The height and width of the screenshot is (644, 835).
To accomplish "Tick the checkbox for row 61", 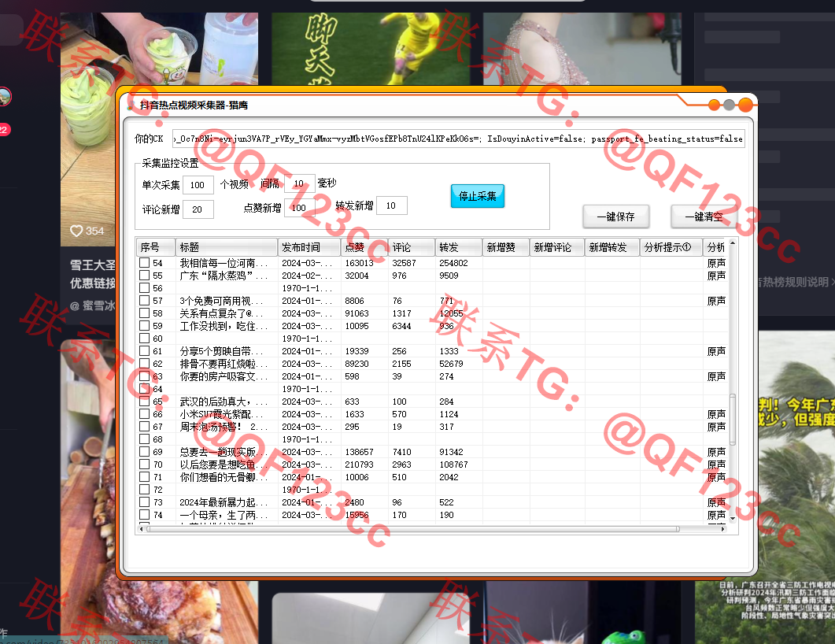I will click(x=144, y=351).
